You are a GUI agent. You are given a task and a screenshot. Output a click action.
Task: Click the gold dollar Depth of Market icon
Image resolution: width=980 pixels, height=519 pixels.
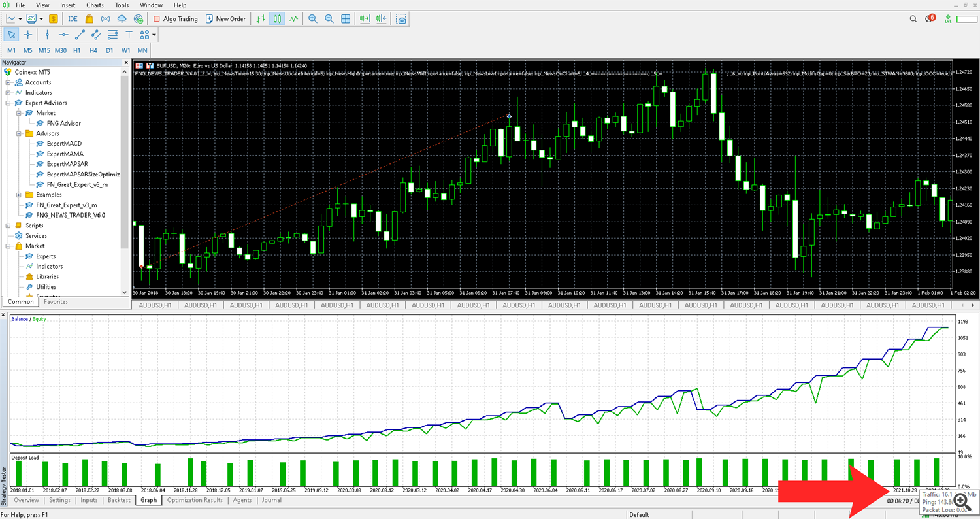coord(52,19)
